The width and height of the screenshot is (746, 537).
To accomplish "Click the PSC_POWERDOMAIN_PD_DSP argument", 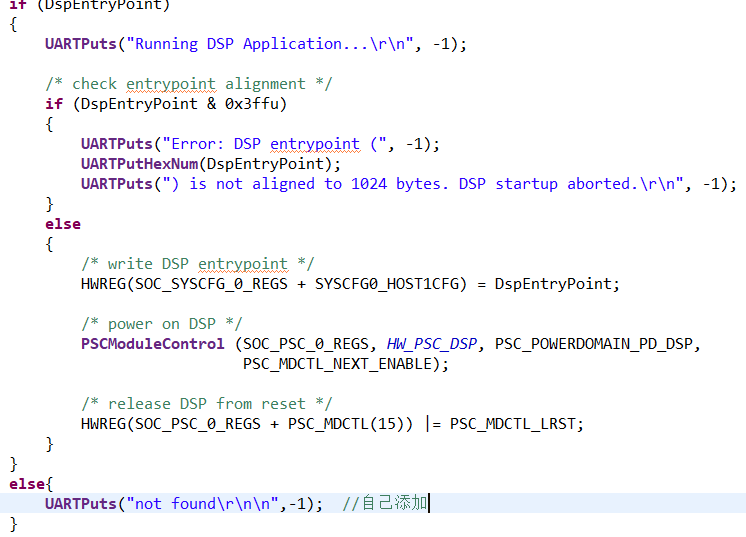I will 594,344.
